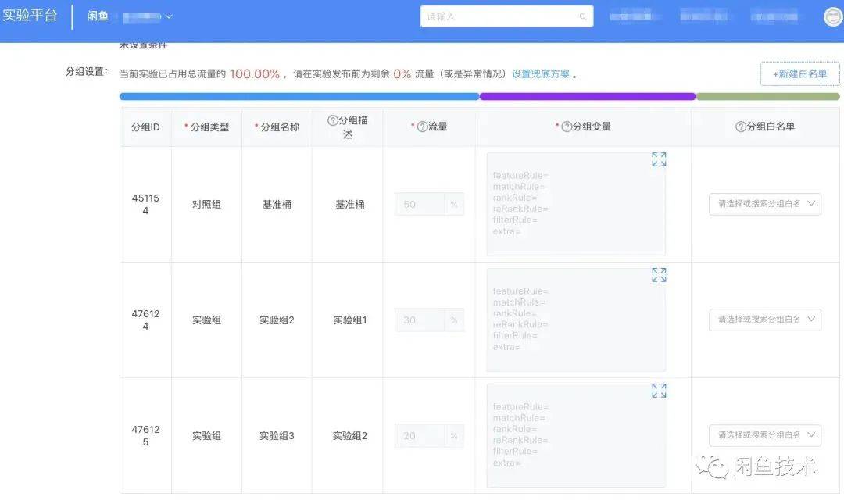The width and height of the screenshot is (844, 504).
Task: Click the 实验组3 group name cell
Action: click(x=277, y=436)
